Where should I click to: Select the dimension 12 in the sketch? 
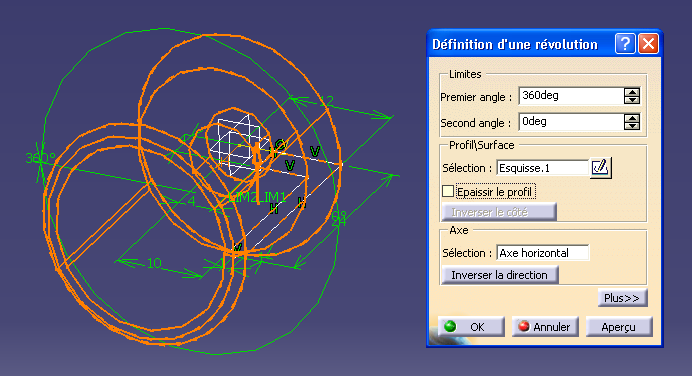click(326, 101)
